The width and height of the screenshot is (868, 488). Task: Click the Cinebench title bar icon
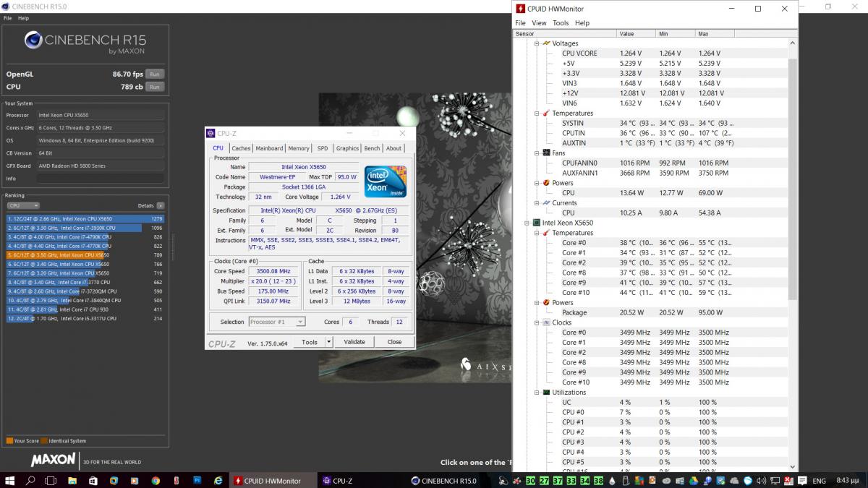(x=6, y=7)
